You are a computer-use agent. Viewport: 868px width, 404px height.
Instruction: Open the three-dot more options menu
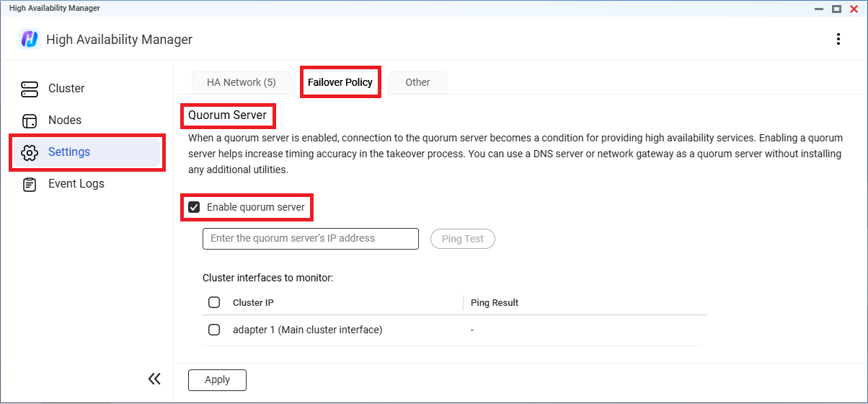(x=838, y=39)
